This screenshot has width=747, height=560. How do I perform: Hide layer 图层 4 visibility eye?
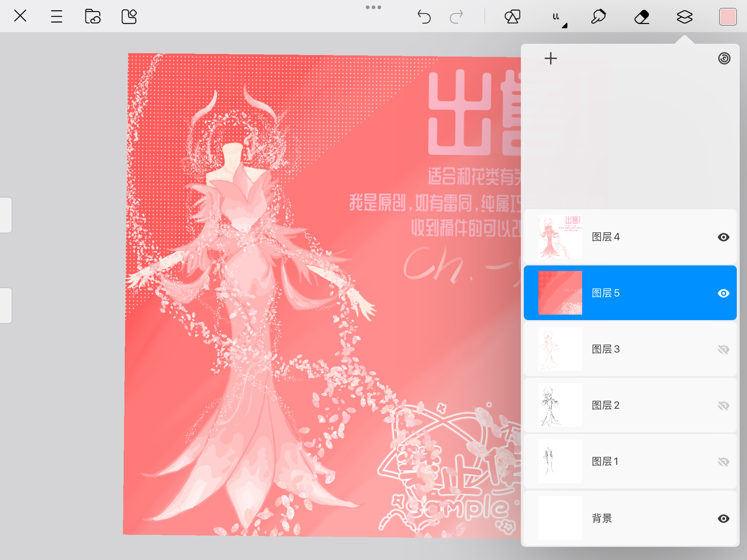tap(723, 237)
